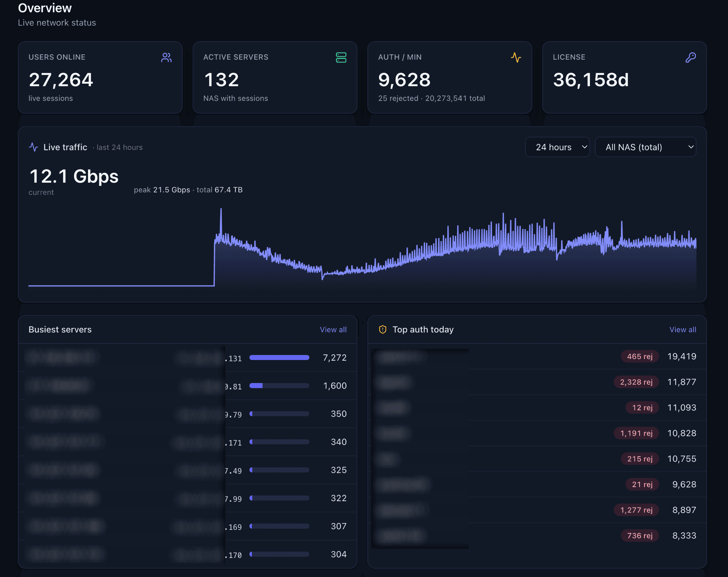Click the 10,755 auth count

[681, 459]
